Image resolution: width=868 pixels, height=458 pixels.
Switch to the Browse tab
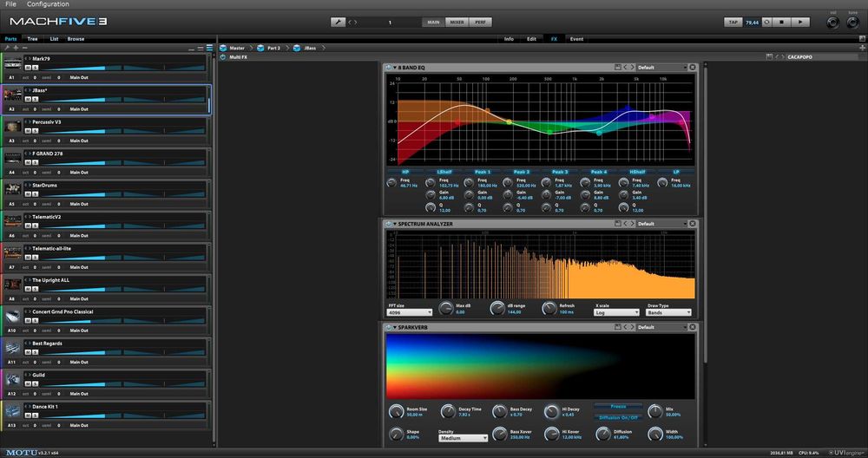[x=76, y=39]
